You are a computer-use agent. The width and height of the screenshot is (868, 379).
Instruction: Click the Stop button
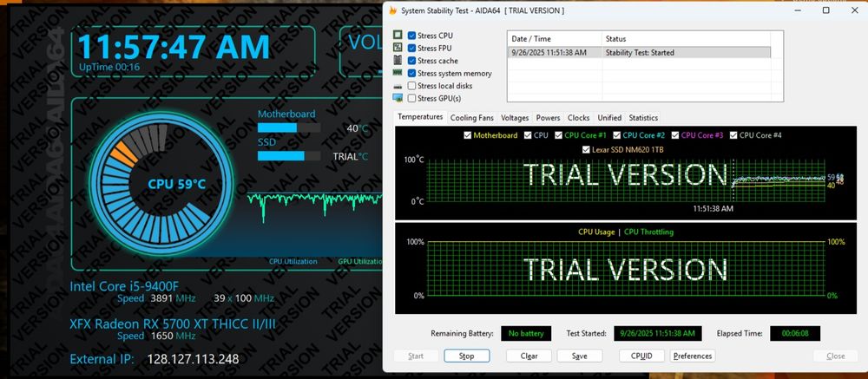tap(467, 356)
